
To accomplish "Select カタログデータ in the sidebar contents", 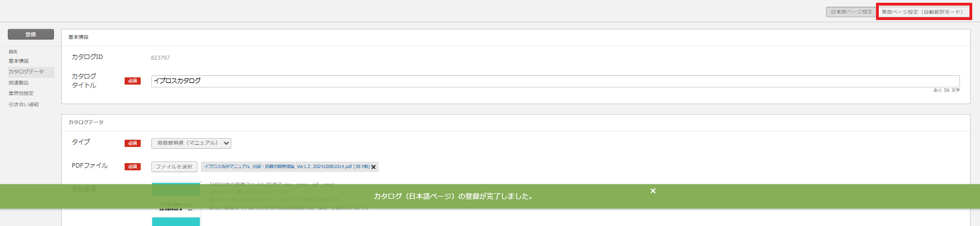I will (26, 72).
